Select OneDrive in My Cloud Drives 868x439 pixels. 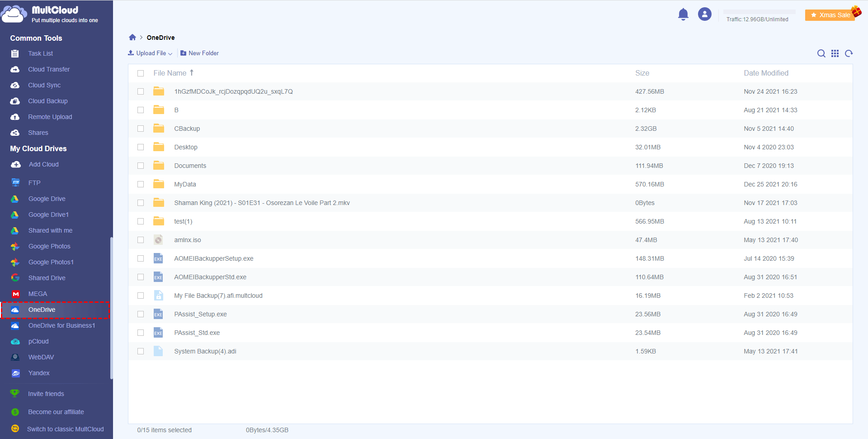pos(55,310)
